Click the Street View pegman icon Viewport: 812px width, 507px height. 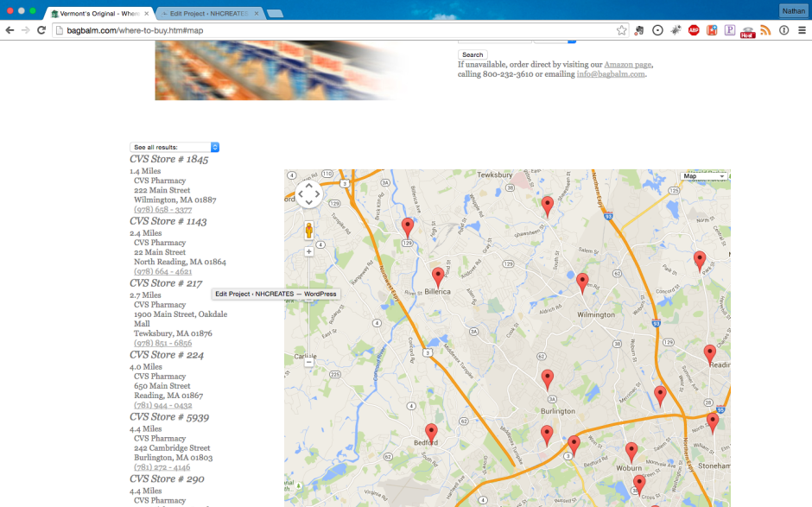point(308,230)
